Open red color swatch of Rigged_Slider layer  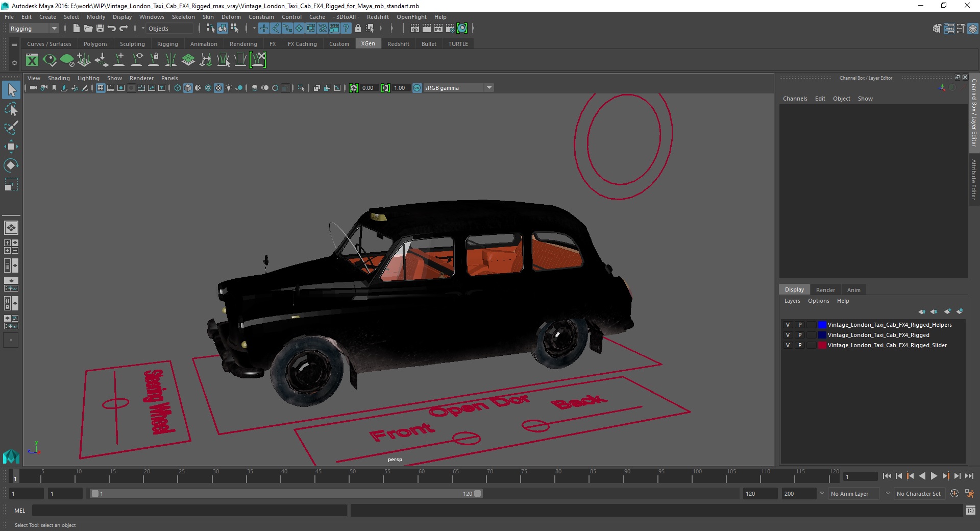click(822, 345)
